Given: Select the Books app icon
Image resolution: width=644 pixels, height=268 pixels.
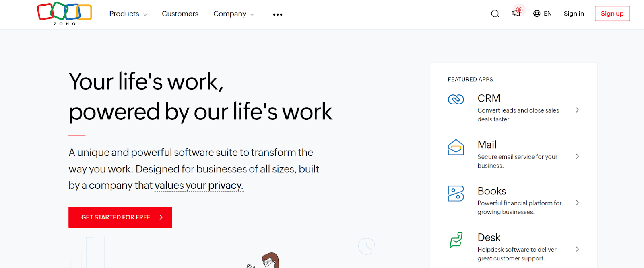Looking at the screenshot, I should tap(456, 194).
